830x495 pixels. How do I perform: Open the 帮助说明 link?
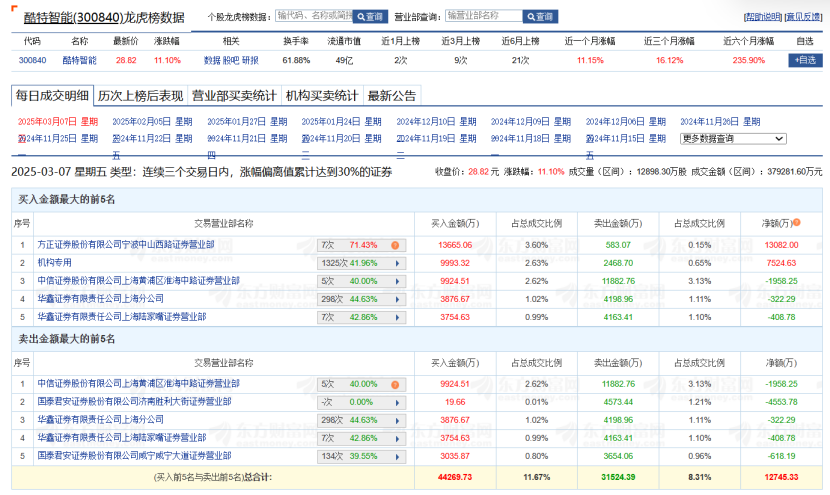point(763,17)
